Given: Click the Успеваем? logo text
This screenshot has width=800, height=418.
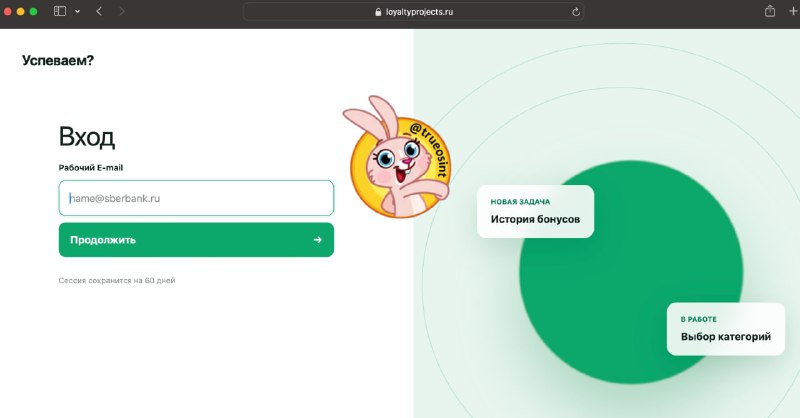Looking at the screenshot, I should 58,60.
